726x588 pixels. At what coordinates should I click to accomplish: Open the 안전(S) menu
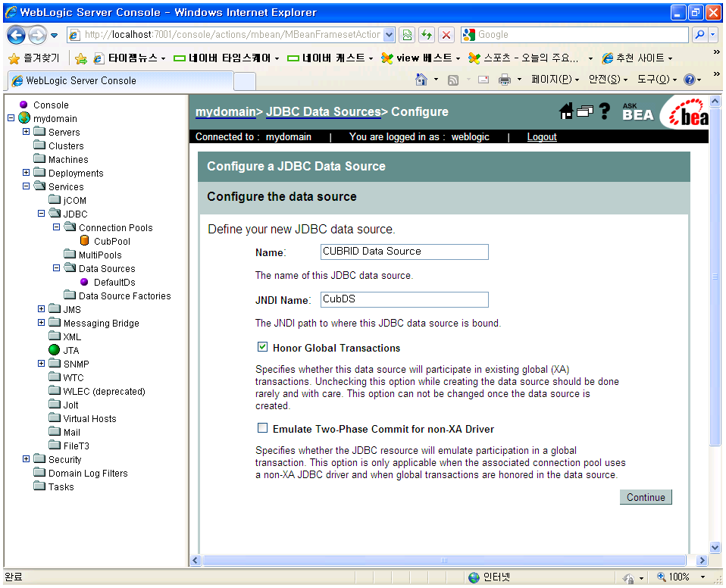(609, 80)
